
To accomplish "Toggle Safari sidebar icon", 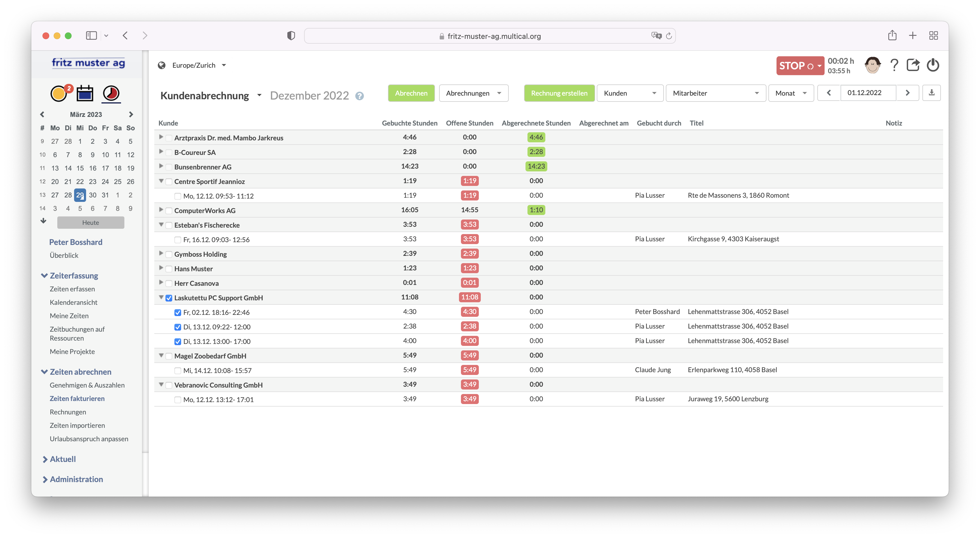I will (91, 36).
